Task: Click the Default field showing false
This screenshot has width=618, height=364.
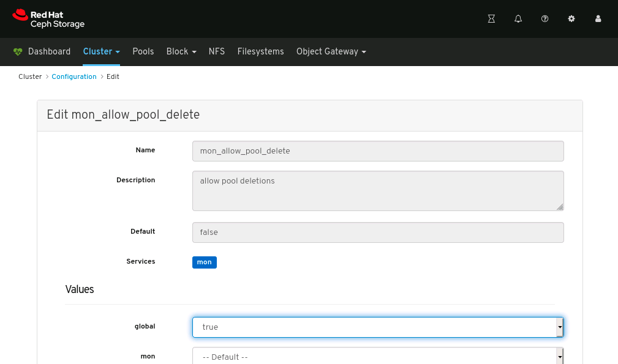Action: click(378, 232)
